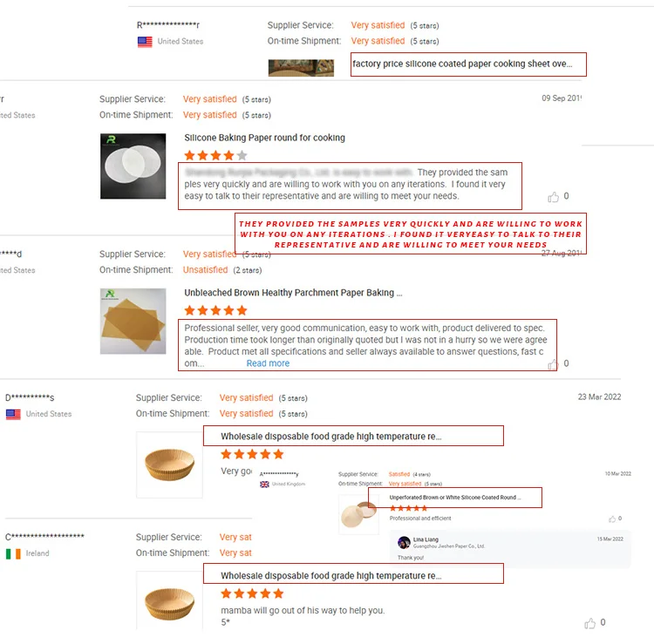Open product thumbnail in D**********s review

(x=169, y=464)
